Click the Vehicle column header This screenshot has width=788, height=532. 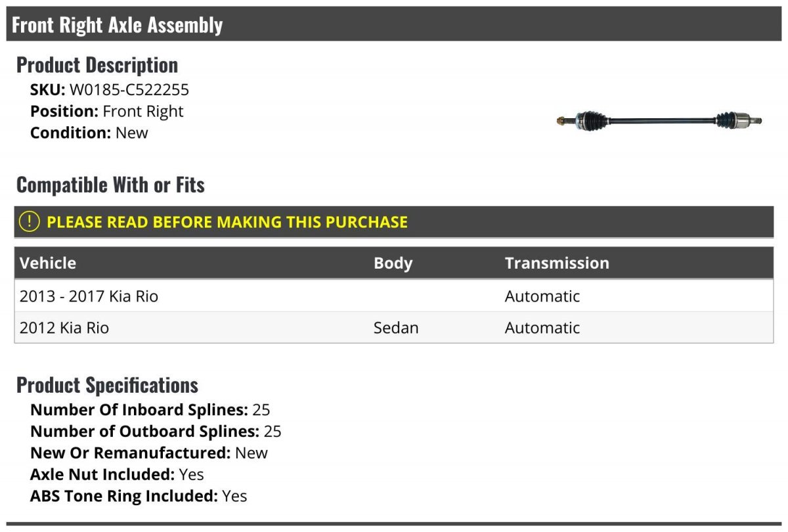pyautogui.click(x=48, y=263)
